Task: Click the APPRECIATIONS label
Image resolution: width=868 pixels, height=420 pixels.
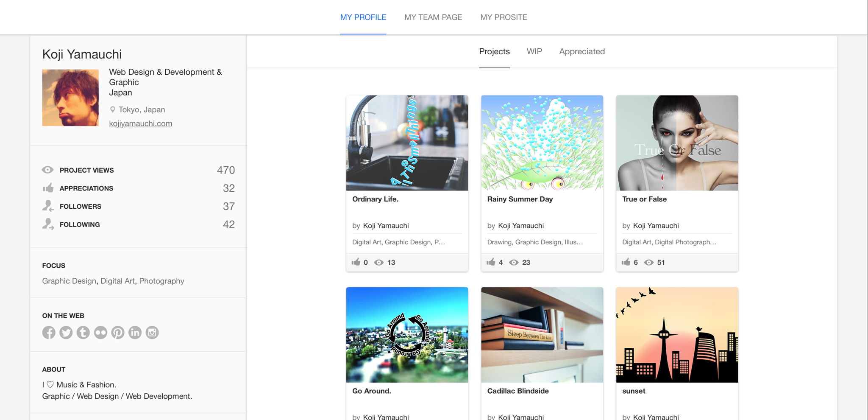Action: point(86,188)
